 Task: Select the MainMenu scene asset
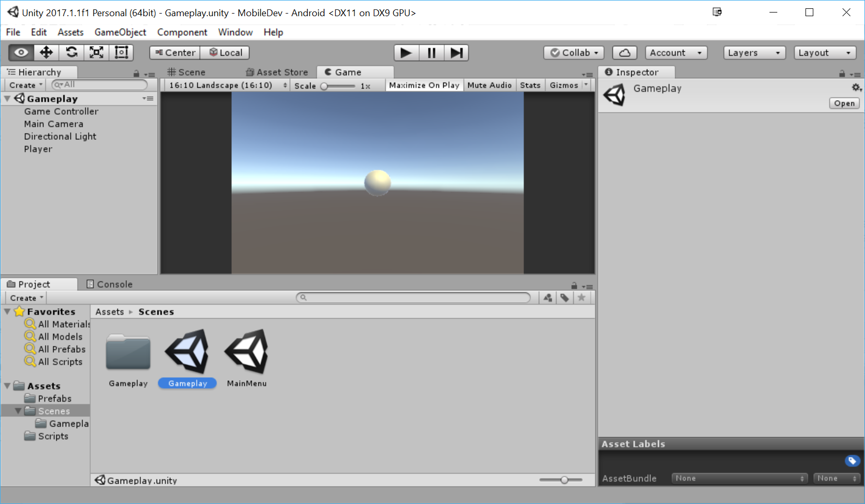[247, 352]
